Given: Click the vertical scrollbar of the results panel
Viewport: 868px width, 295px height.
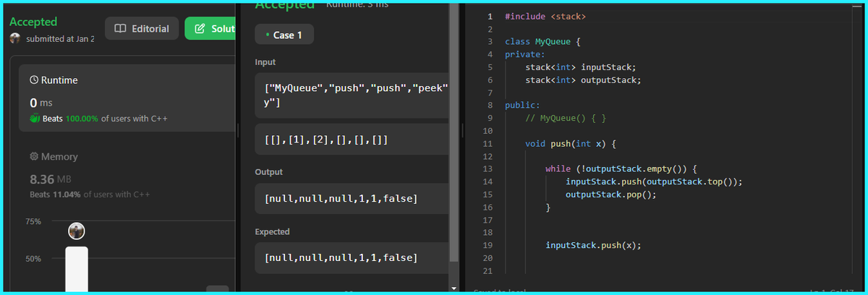Looking at the screenshot, I should click(x=454, y=132).
